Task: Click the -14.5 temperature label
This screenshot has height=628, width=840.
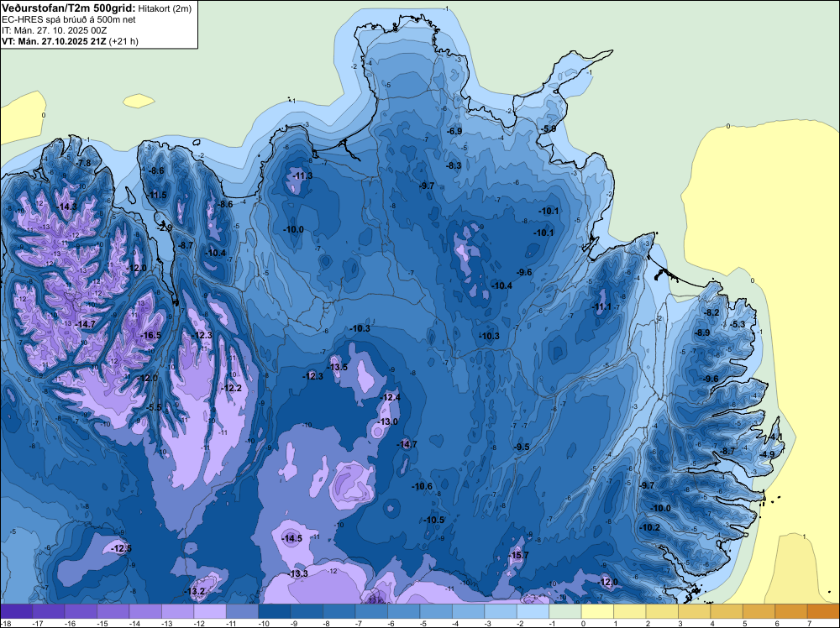Action: click(x=292, y=539)
